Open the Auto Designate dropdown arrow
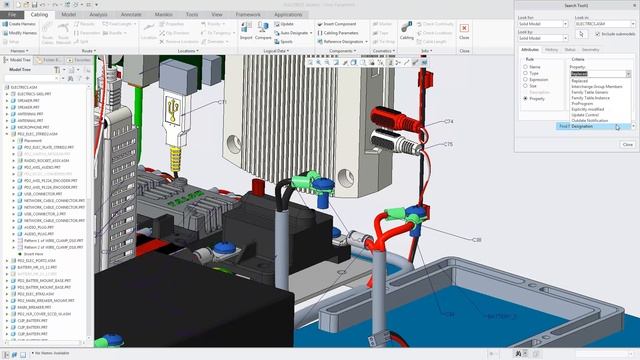Image resolution: width=640 pixels, height=360 pixels. (311, 33)
